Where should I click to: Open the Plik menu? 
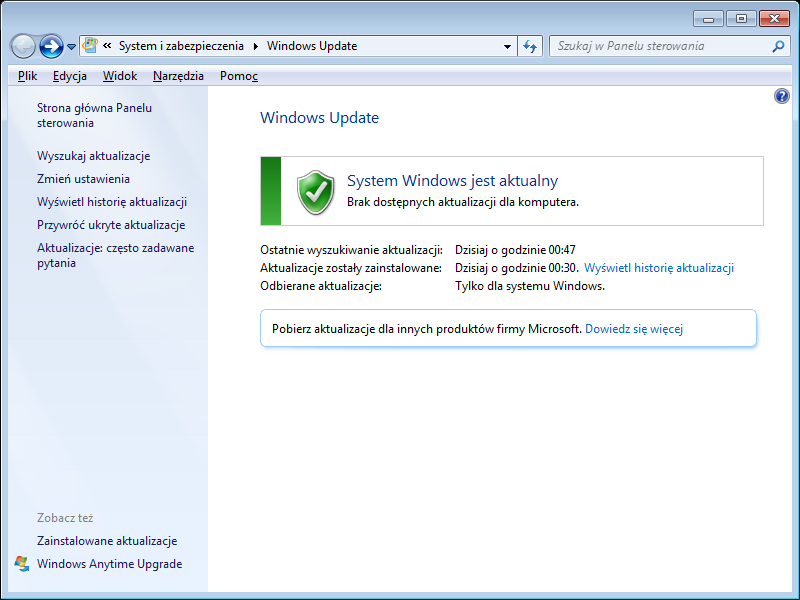tap(27, 76)
